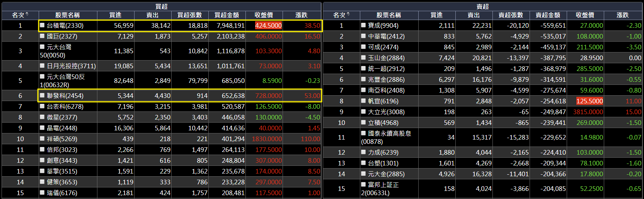The height and width of the screenshot is (199, 644).
Task: Mark the 元大台灣50(0050) checkbox
Action: (x=43, y=47)
